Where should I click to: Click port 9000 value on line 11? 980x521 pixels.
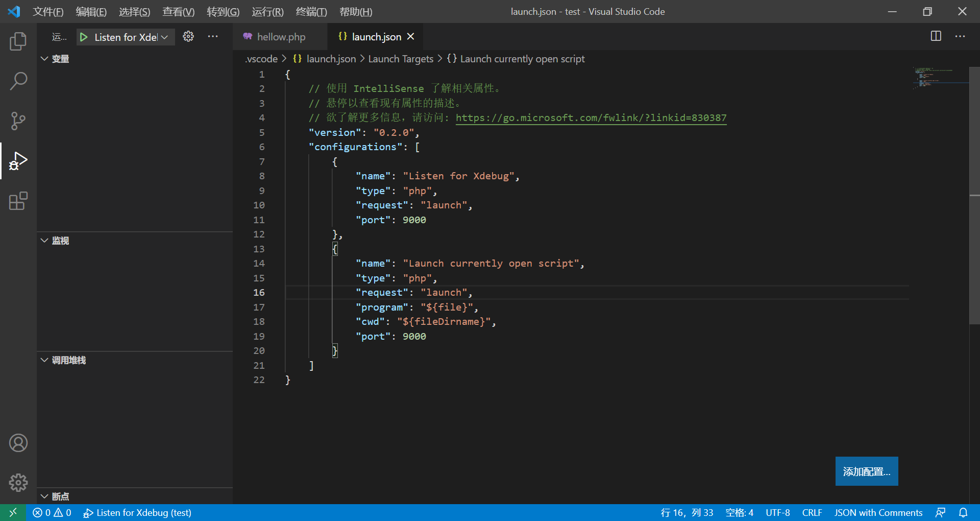point(414,220)
